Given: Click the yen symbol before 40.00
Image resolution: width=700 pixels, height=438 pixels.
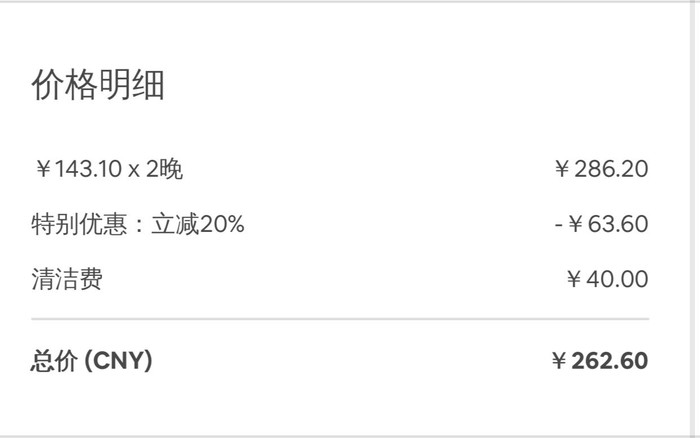Looking at the screenshot, I should (x=574, y=280).
